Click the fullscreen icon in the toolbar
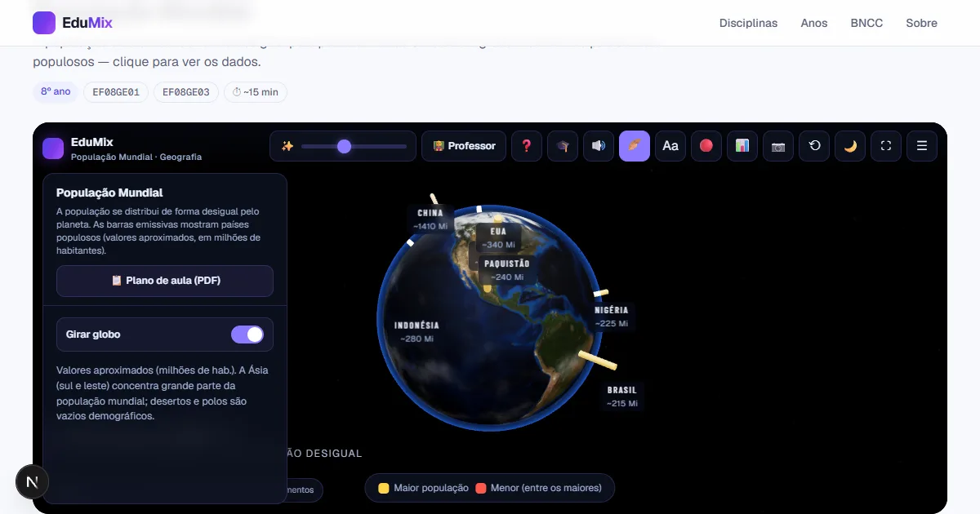The height and width of the screenshot is (514, 980). pyautogui.click(x=886, y=146)
